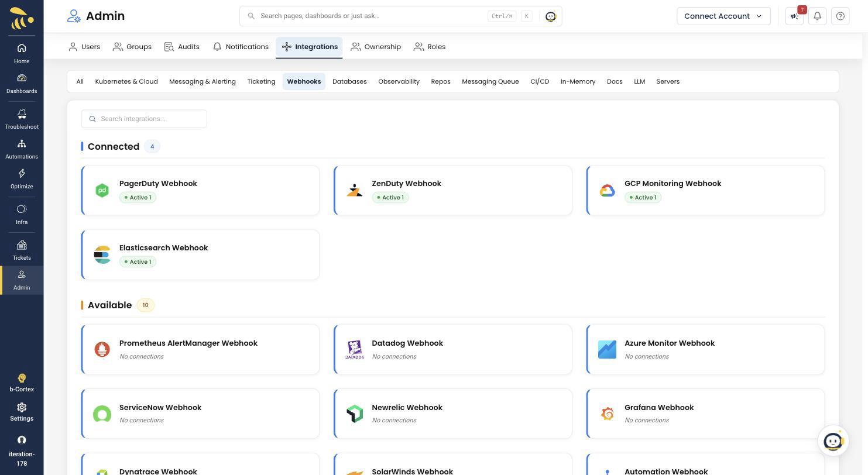868x475 pixels.
Task: Open the Notifications tab
Action: tap(241, 47)
